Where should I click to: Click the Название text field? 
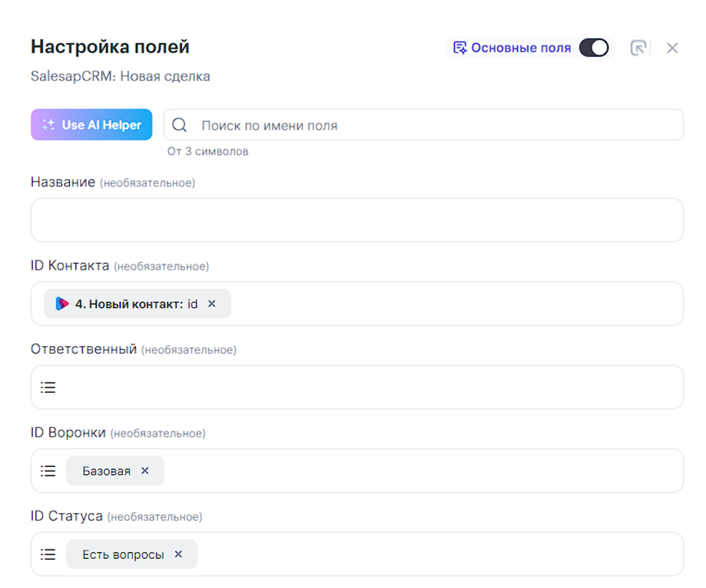tap(357, 220)
